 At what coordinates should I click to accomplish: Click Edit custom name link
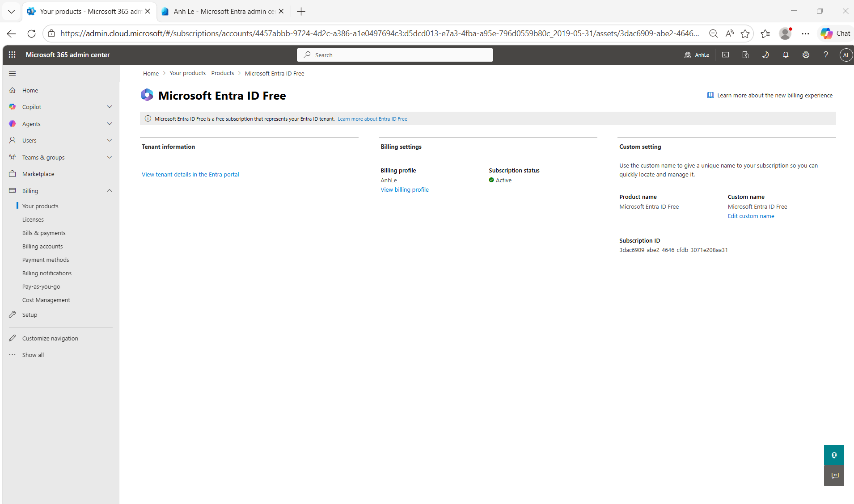[x=751, y=216]
